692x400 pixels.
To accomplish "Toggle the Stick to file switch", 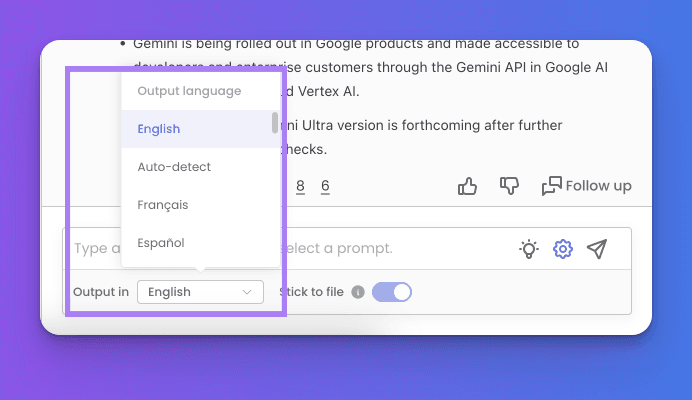I will click(x=392, y=292).
